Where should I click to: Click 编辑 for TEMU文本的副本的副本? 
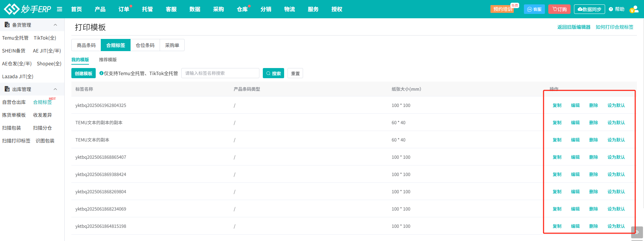(x=575, y=123)
